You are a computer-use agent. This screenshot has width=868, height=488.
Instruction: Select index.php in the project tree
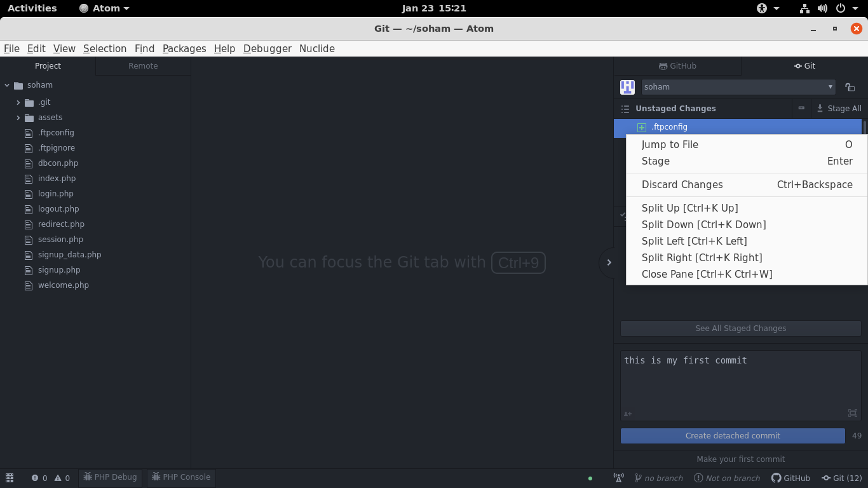(x=57, y=179)
